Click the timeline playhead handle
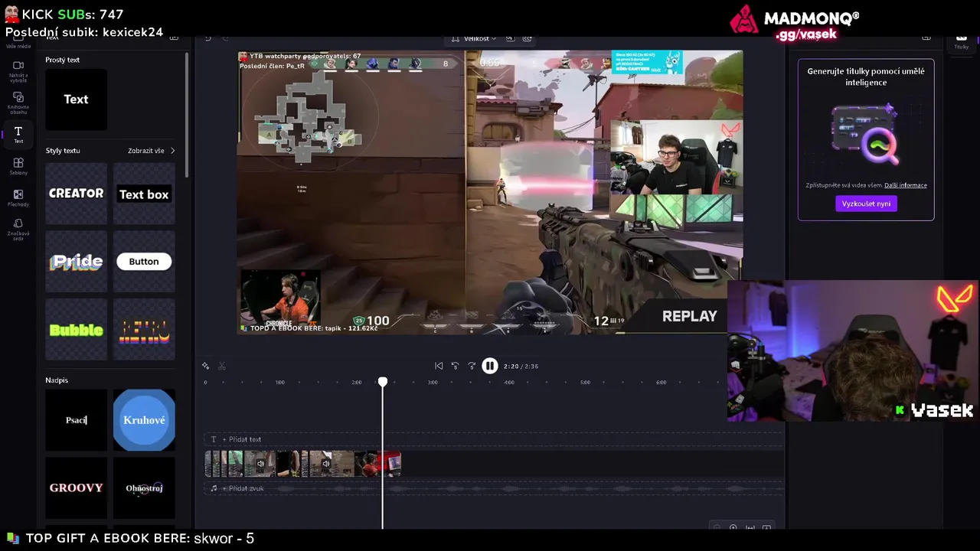 click(x=383, y=382)
